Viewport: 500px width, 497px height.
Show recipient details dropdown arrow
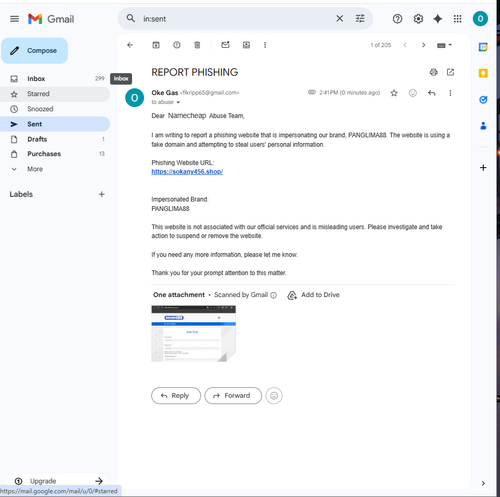tap(178, 102)
